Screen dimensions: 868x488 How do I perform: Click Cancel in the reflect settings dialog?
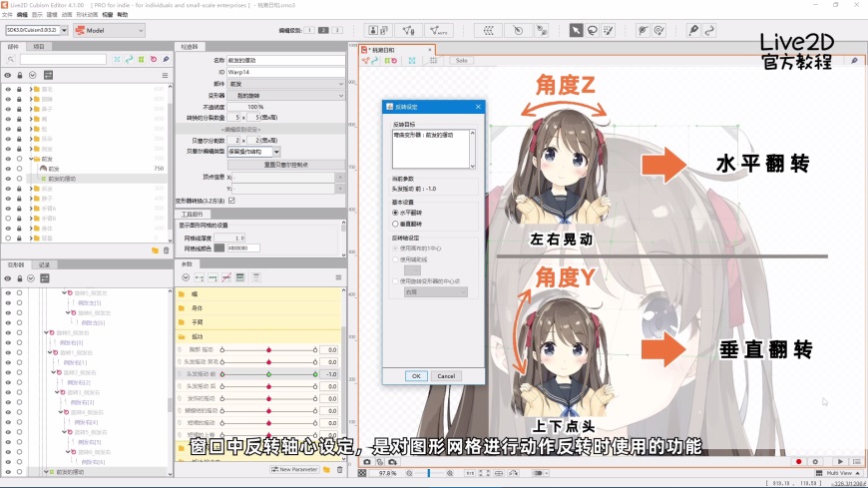[x=446, y=376]
